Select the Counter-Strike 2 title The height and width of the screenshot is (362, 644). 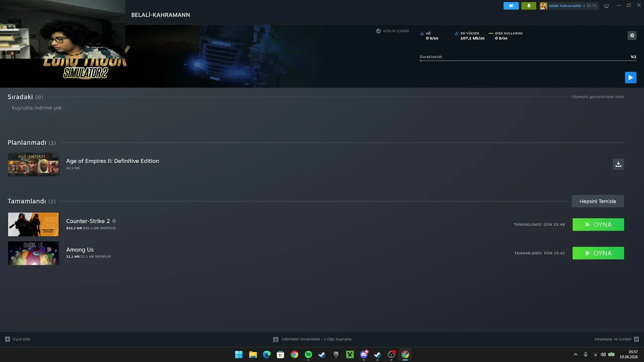(88, 221)
